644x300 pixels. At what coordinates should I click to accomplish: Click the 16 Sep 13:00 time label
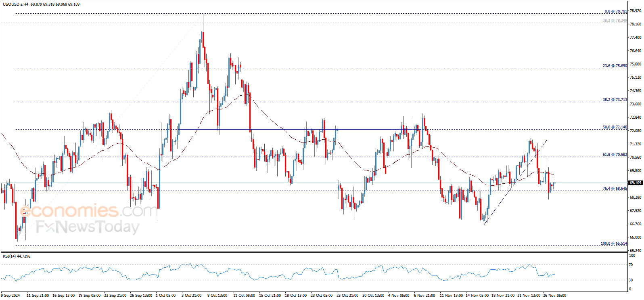[63, 296]
